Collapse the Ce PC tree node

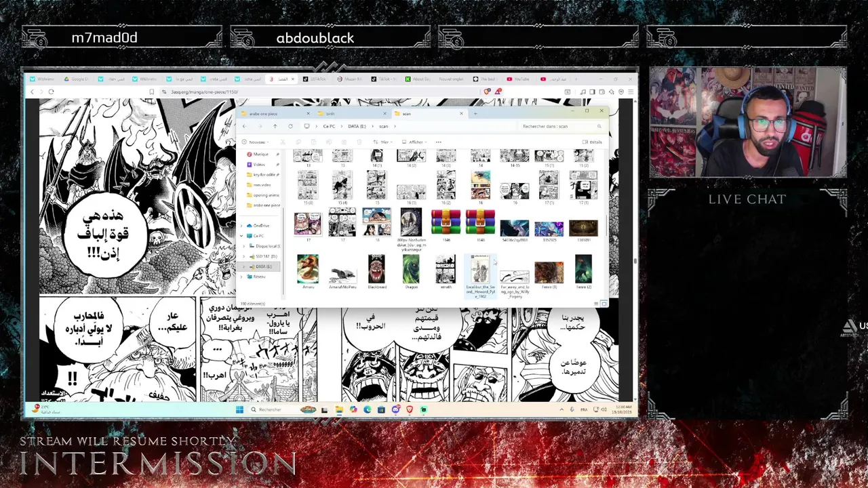241,236
